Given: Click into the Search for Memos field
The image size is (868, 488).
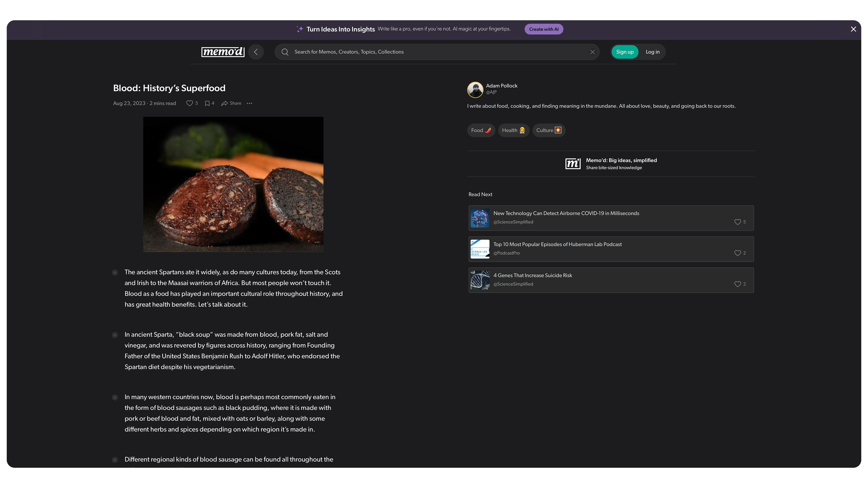Looking at the screenshot, I should click(435, 52).
